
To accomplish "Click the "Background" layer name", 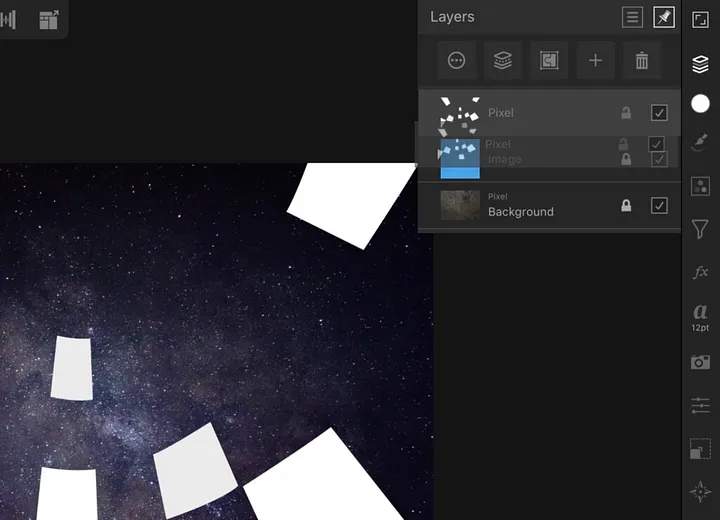I will point(521,212).
